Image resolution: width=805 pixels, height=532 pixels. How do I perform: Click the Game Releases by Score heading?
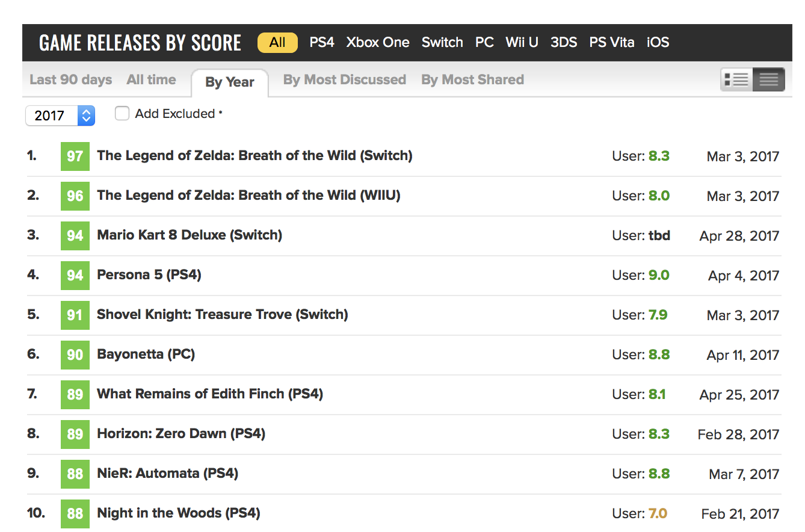(x=140, y=43)
